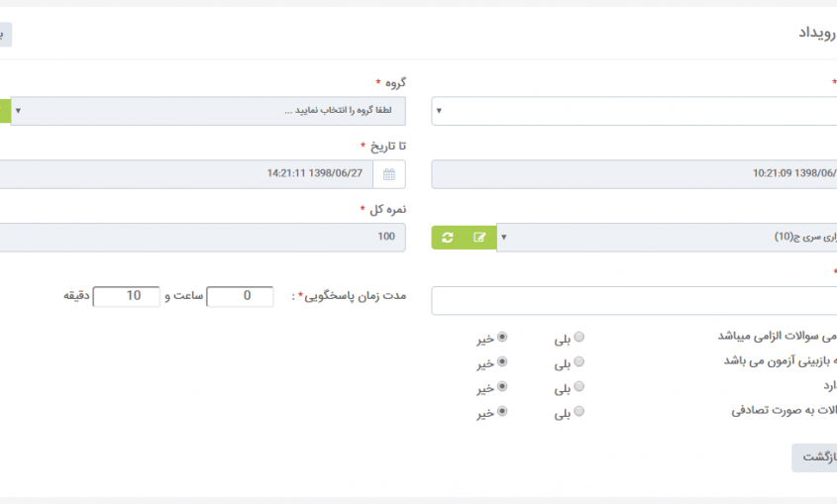The width and height of the screenshot is (837, 504).
Task: Expand the empty dropdown at top right
Action: pyautogui.click(x=634, y=111)
